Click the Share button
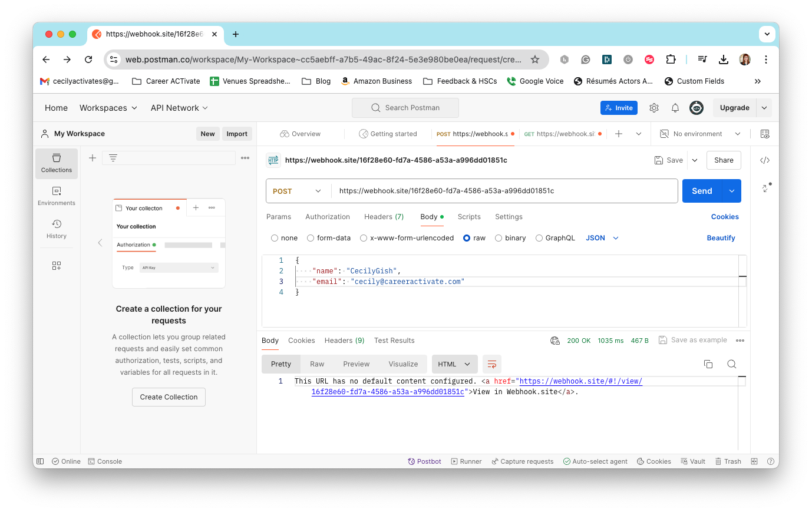Screen dimensions: 812x512 coord(724,160)
